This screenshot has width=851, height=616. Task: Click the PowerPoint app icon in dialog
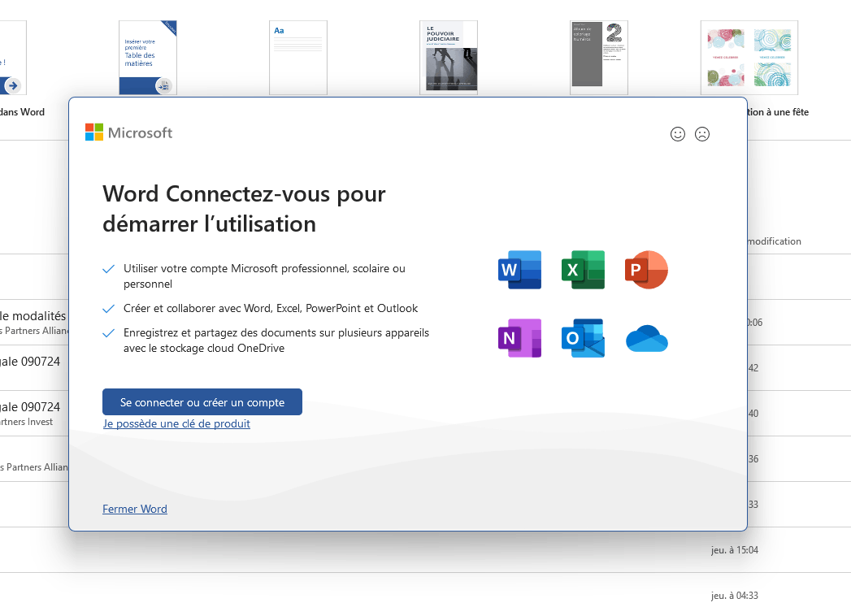646,270
